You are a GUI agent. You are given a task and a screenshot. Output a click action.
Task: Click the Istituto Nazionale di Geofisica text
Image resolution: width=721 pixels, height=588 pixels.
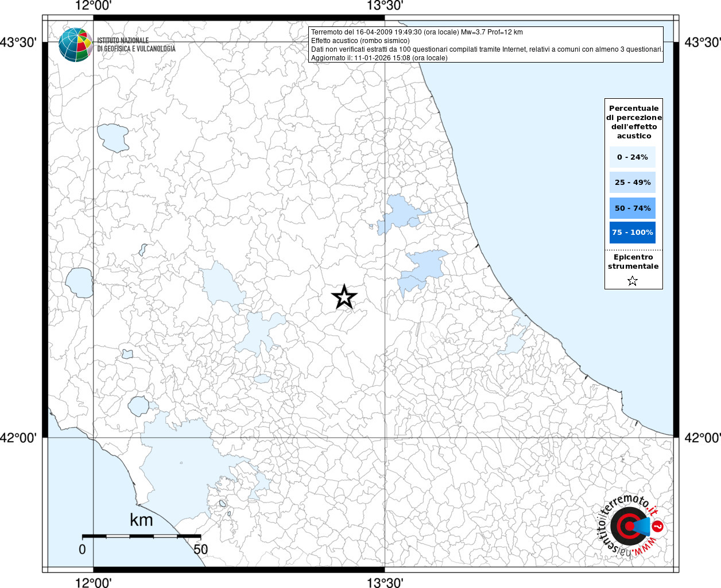click(136, 45)
